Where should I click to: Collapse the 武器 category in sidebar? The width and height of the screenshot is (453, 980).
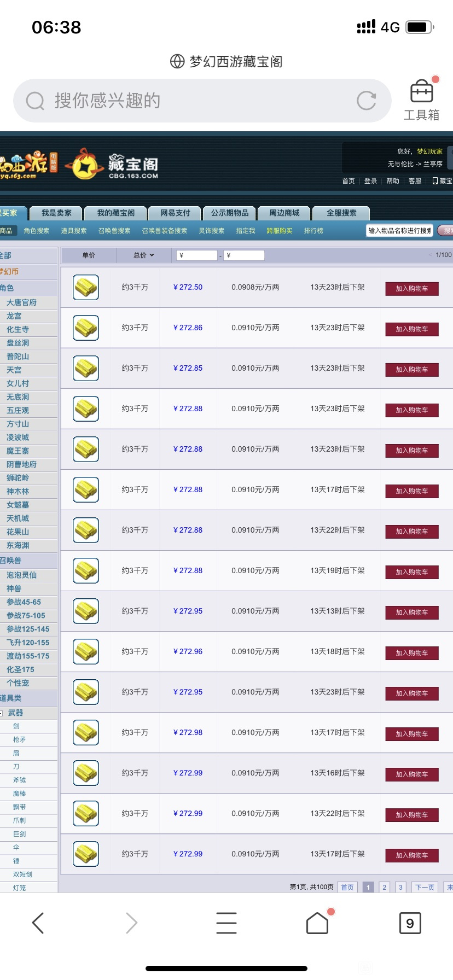2,713
